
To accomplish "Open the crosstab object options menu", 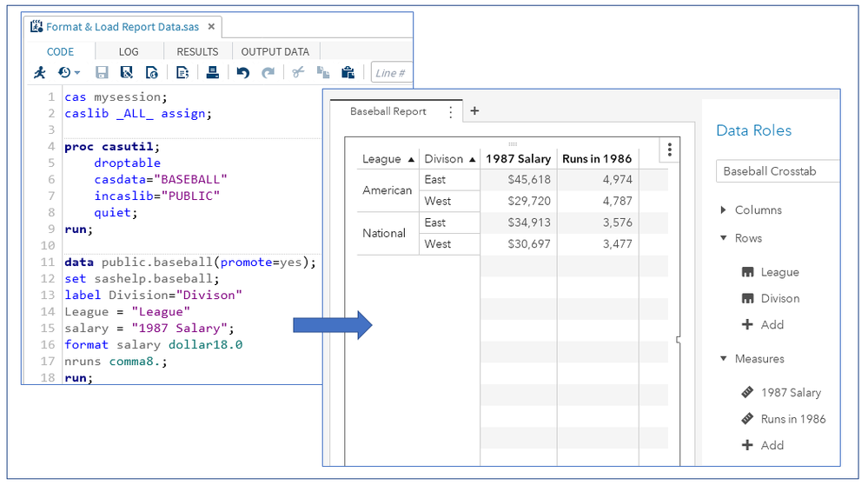I will [x=669, y=150].
